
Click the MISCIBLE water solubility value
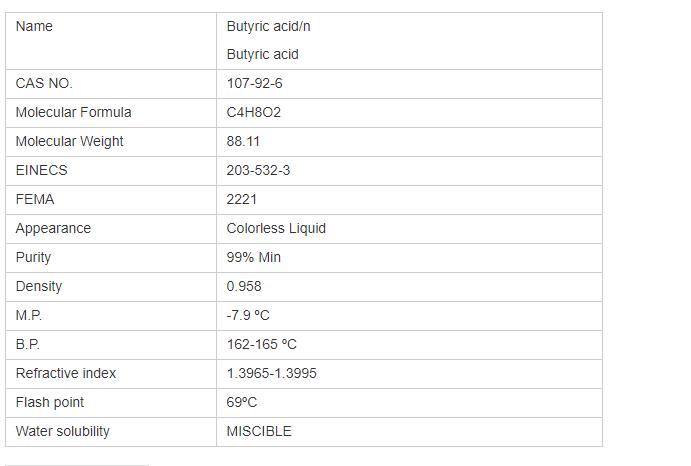click(259, 431)
